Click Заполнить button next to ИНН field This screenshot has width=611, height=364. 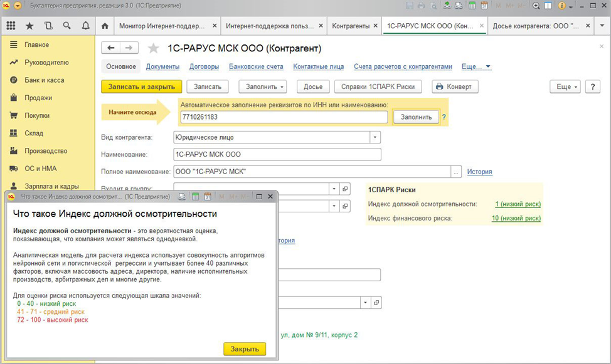416,117
